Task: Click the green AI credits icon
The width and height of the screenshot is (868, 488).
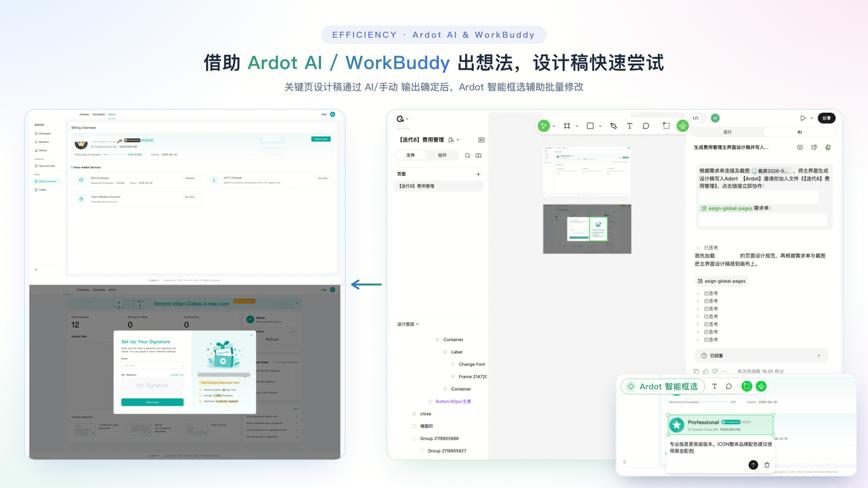Action: coord(828,147)
